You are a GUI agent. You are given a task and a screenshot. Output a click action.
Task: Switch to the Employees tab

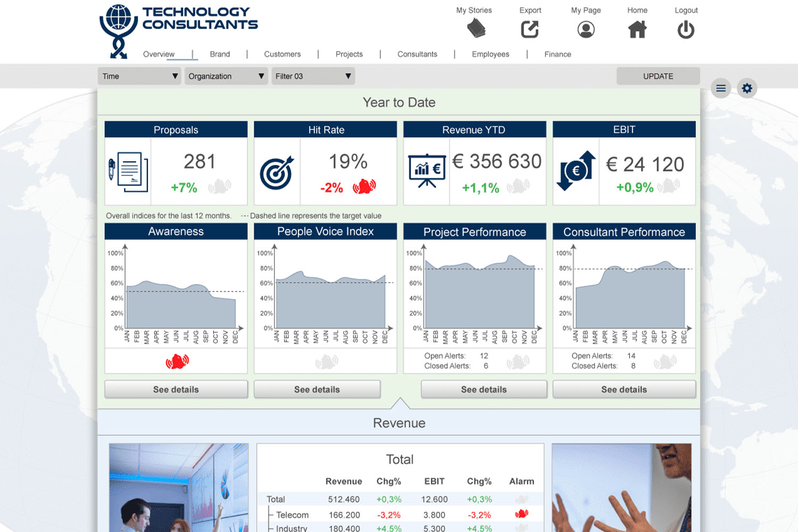[491, 54]
